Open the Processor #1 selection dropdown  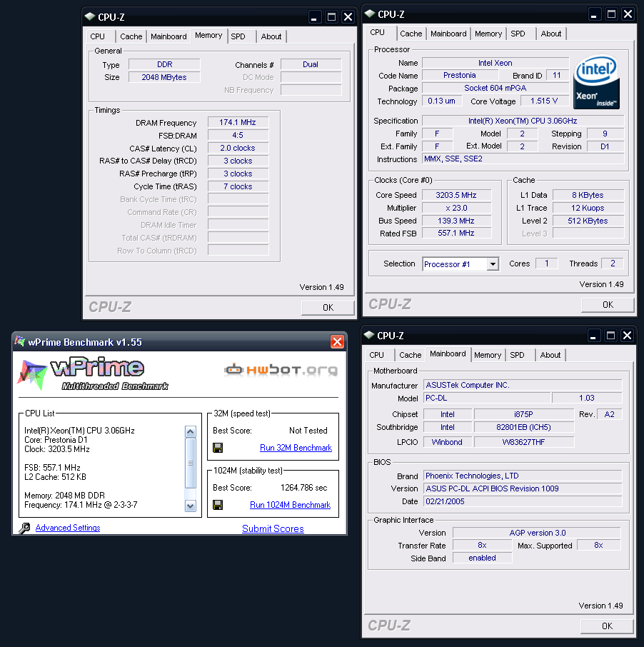tap(493, 264)
